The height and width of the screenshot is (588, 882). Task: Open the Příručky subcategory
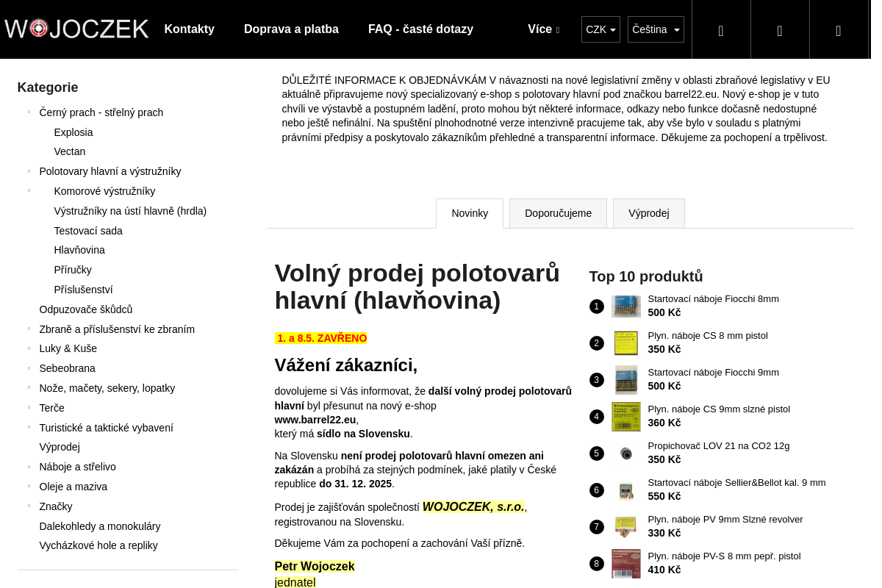pos(73,270)
